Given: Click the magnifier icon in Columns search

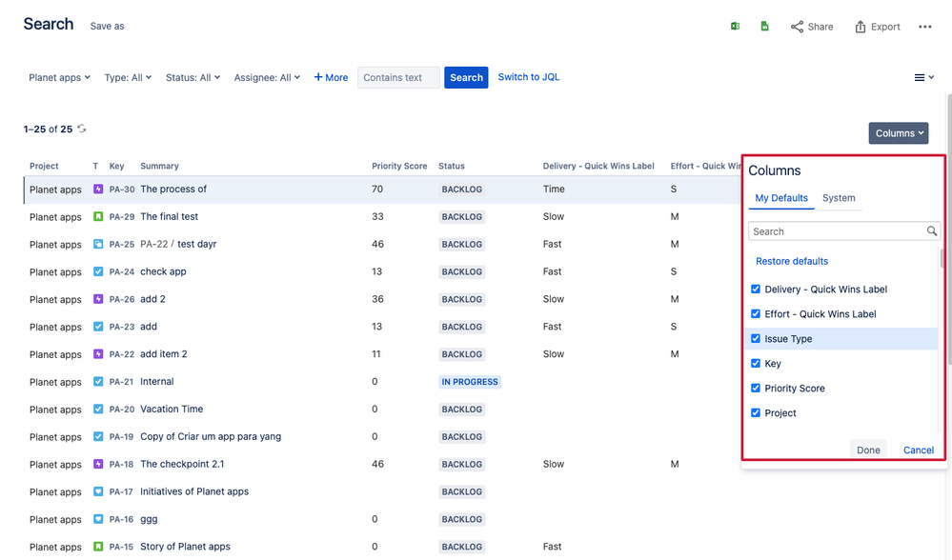Looking at the screenshot, I should click(931, 231).
